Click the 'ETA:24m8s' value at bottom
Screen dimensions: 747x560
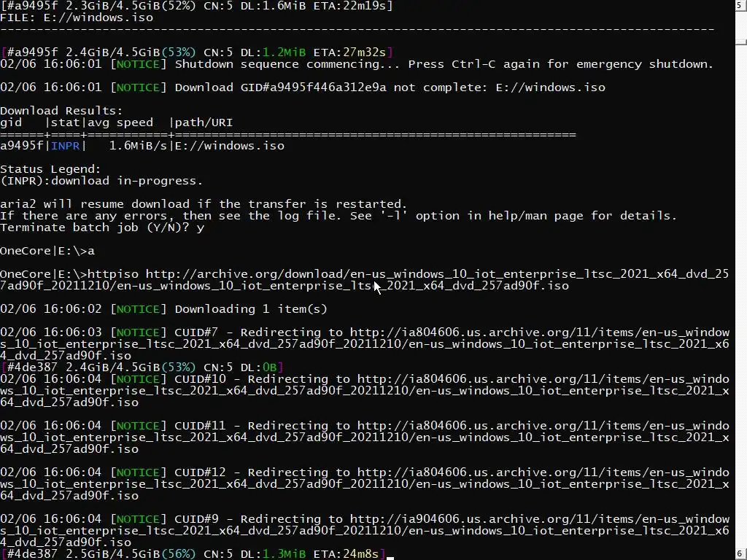[346, 554]
